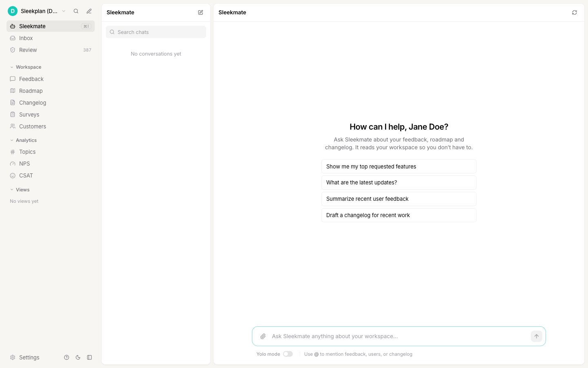Click the Review shield icon
Image resolution: width=588 pixels, height=368 pixels.
tap(13, 50)
